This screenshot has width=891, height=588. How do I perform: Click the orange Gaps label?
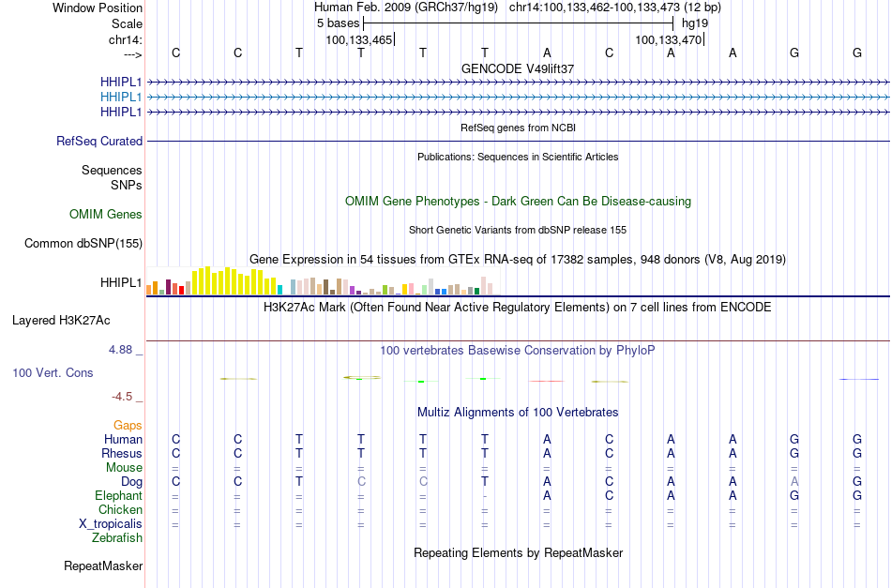128,426
